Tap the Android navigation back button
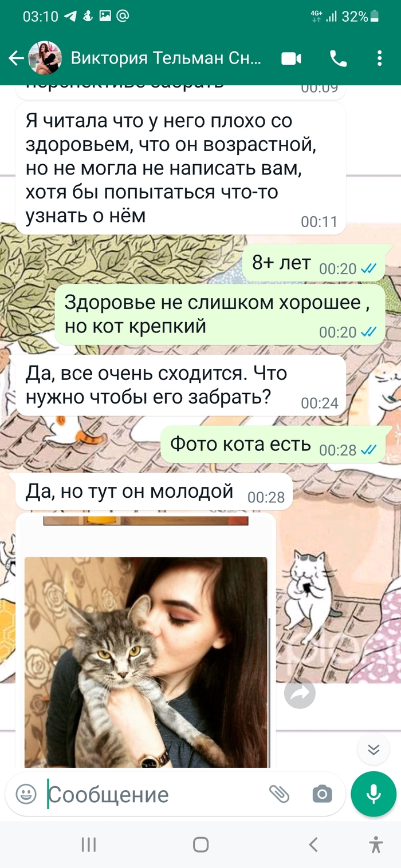The width and height of the screenshot is (401, 868). 313,845
